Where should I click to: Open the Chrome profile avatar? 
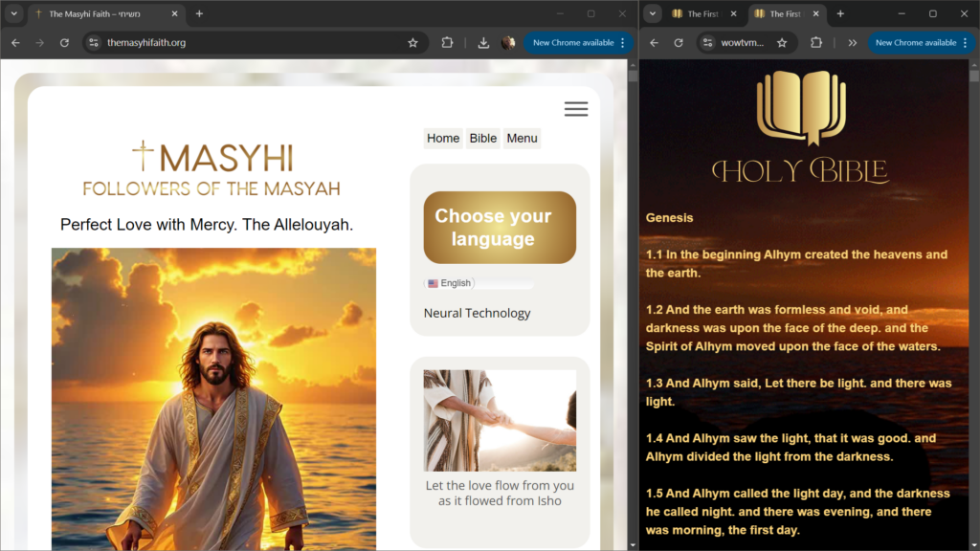(508, 42)
